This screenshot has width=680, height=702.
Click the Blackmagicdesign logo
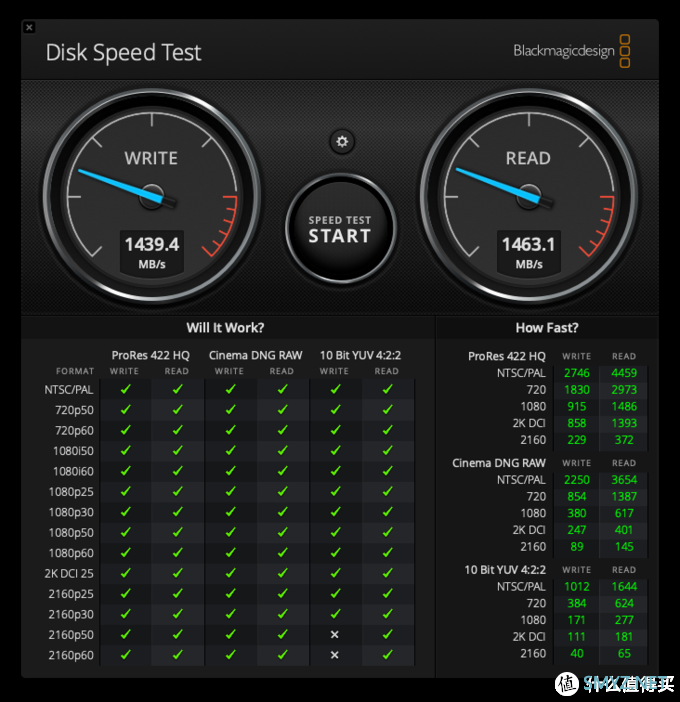[x=572, y=51]
